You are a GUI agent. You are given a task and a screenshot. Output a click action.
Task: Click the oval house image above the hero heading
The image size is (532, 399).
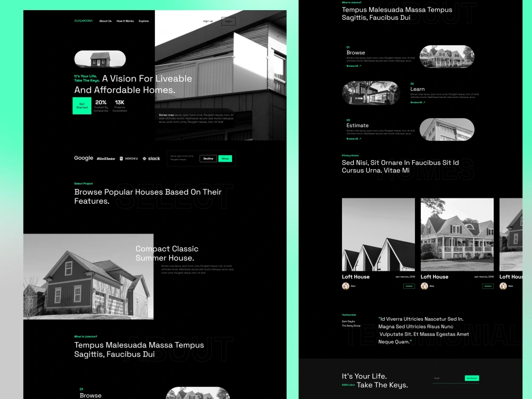click(100, 59)
